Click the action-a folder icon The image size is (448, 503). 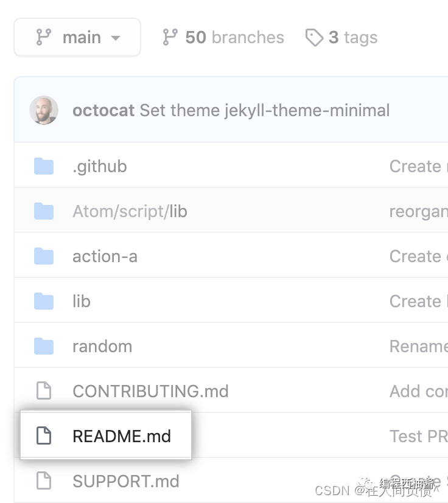click(44, 256)
